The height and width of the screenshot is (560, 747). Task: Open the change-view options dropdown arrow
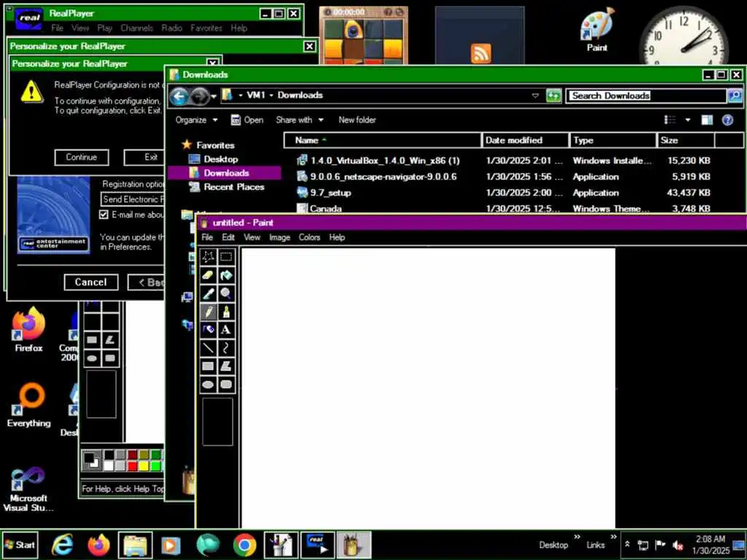(687, 120)
